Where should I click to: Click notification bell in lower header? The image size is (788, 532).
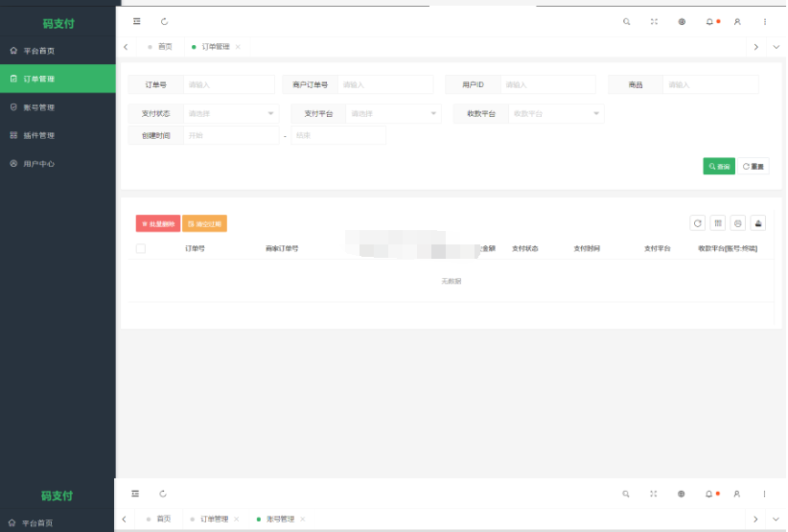point(708,494)
